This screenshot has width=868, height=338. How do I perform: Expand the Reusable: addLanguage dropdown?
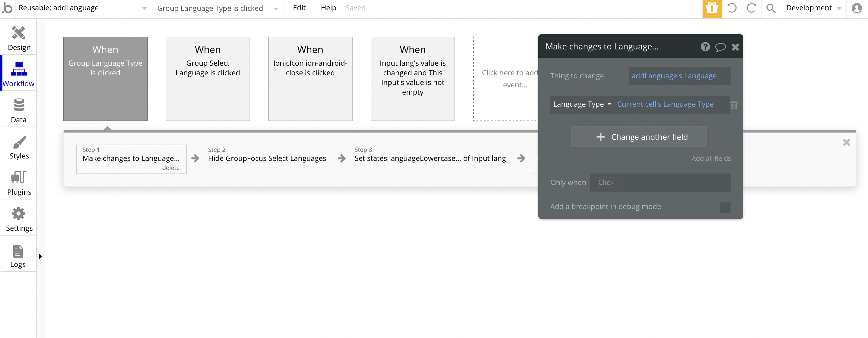[x=145, y=8]
